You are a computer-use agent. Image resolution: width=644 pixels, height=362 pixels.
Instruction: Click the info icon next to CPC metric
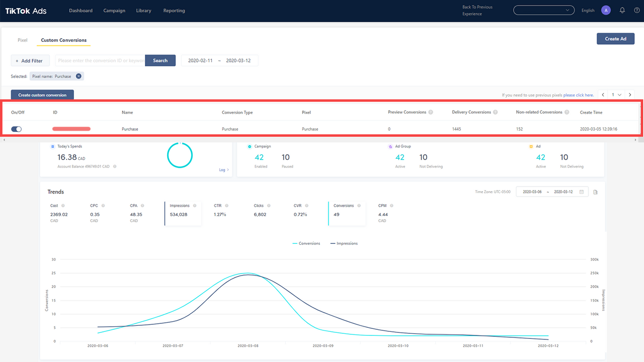coord(104,205)
